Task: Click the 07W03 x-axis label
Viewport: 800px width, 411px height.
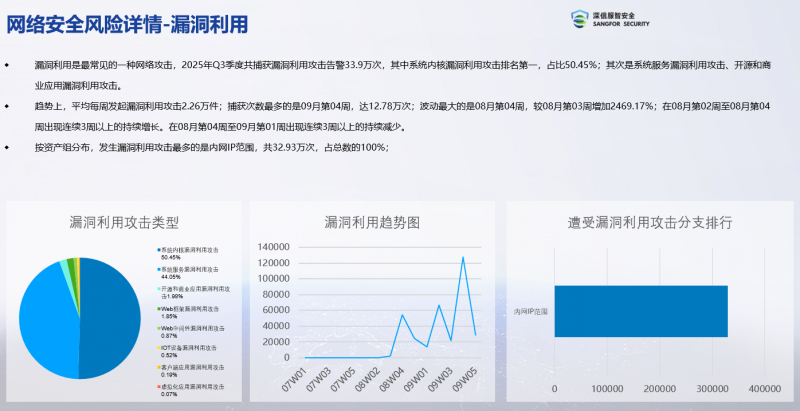Action: click(x=317, y=380)
